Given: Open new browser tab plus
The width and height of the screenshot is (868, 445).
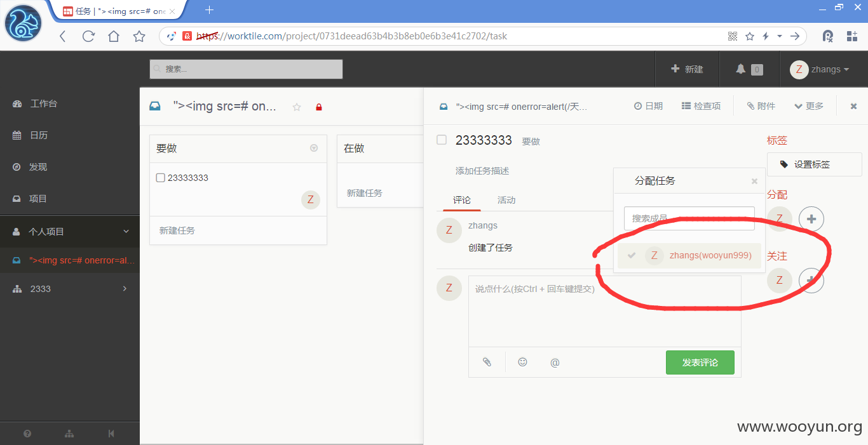Looking at the screenshot, I should pyautogui.click(x=209, y=10).
